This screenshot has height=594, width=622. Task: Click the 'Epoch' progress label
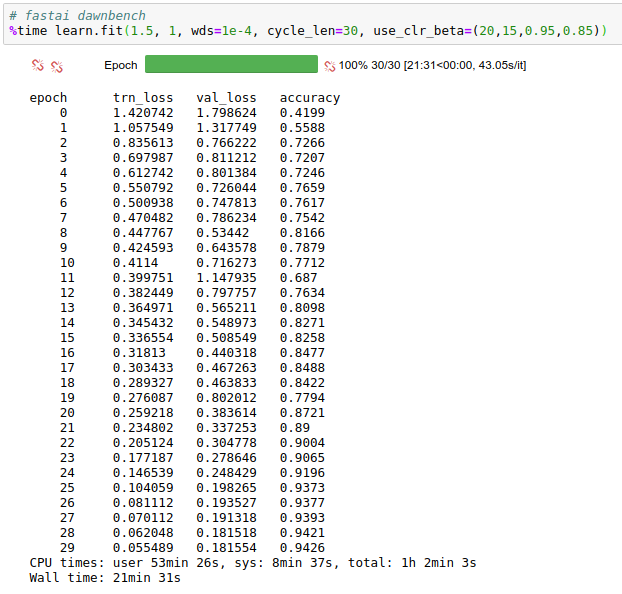pos(121,65)
